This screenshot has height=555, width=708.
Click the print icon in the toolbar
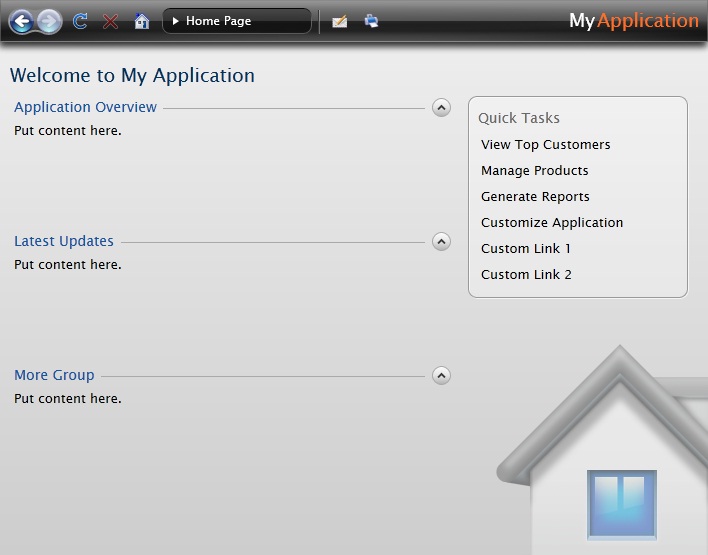pos(371,21)
